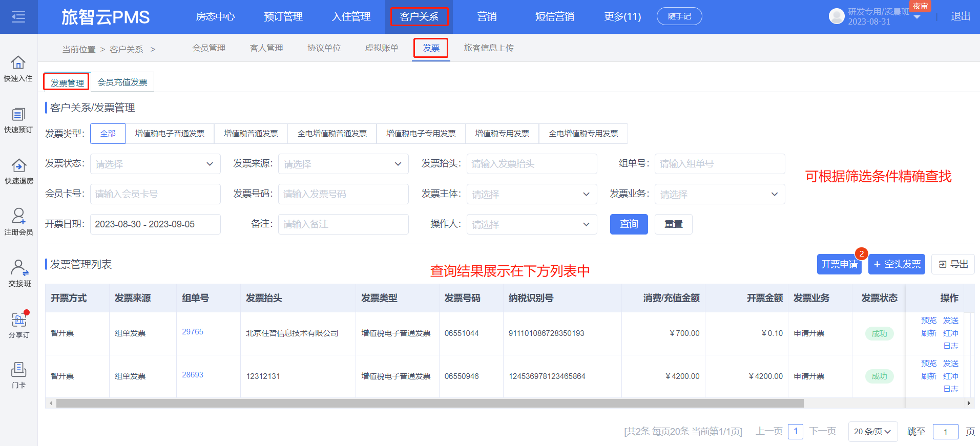Select 全电增值税普通发票 invoice type filter
The height and width of the screenshot is (446, 980).
point(332,134)
